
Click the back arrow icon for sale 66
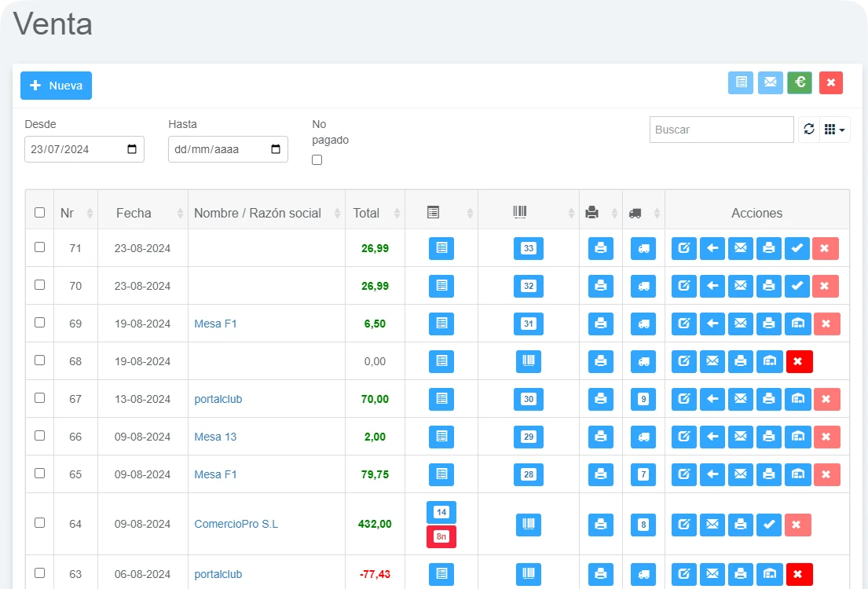pos(712,437)
